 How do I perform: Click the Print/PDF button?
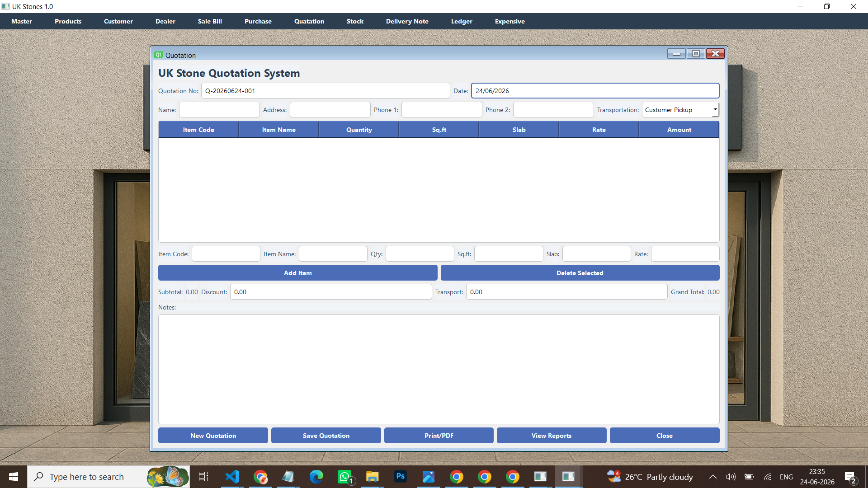tap(439, 436)
